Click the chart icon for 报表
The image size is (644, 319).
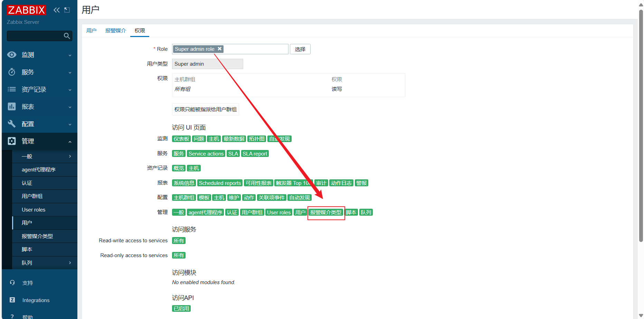[12, 106]
